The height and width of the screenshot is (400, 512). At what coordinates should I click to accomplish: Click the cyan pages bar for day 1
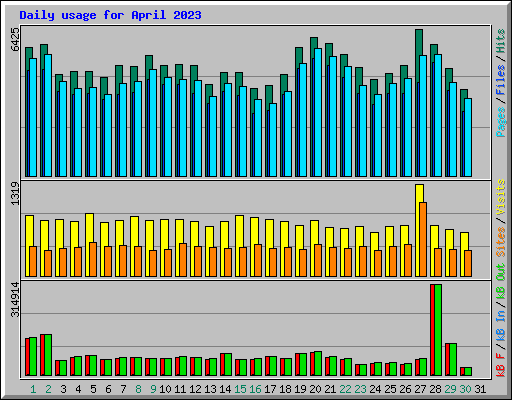[x=33, y=118]
